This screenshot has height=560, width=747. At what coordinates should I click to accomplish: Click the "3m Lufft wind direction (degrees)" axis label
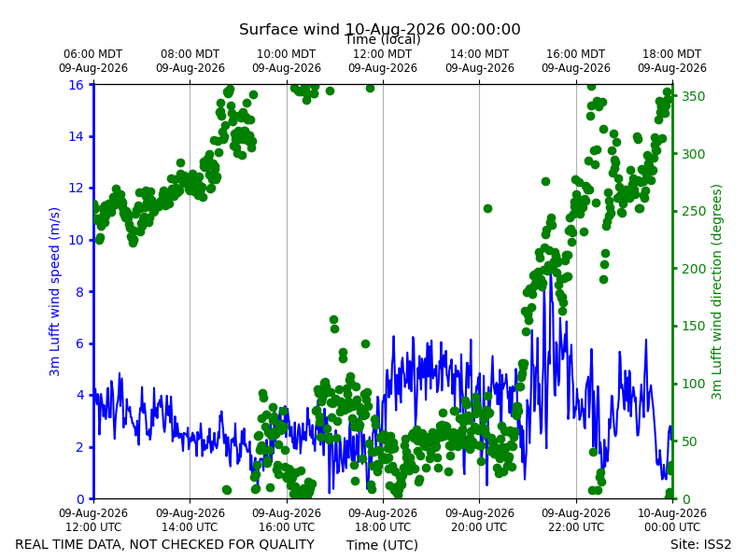[716, 292]
